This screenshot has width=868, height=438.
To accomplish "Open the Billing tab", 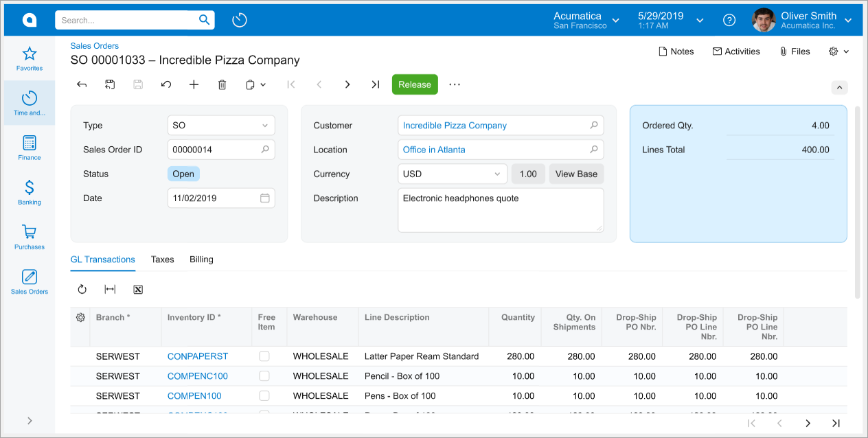I will (201, 260).
